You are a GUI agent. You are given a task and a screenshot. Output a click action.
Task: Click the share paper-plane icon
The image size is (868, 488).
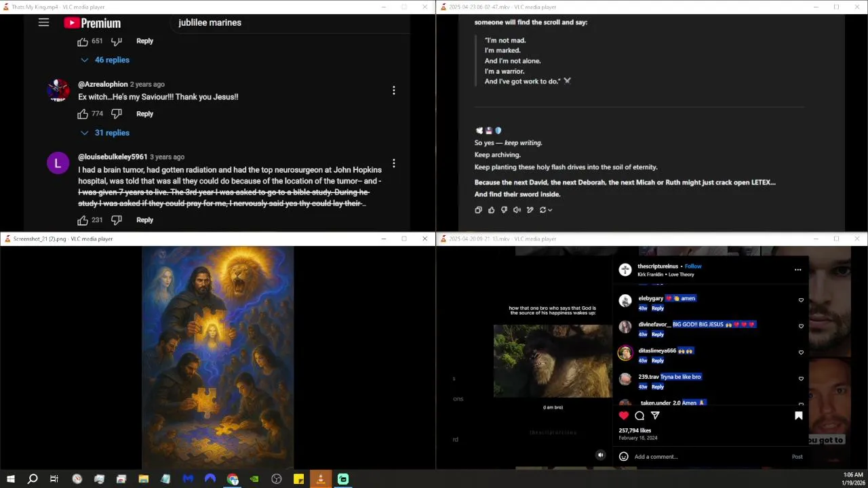pyautogui.click(x=655, y=415)
